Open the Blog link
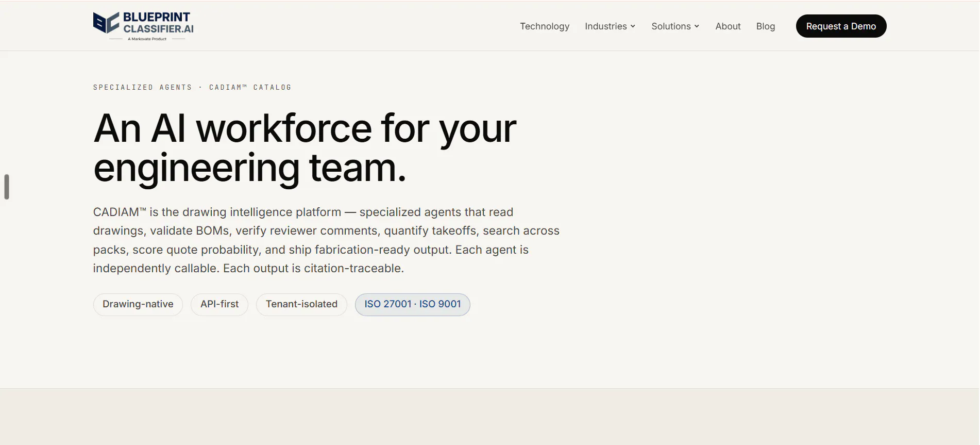This screenshot has height=445, width=980. [765, 26]
